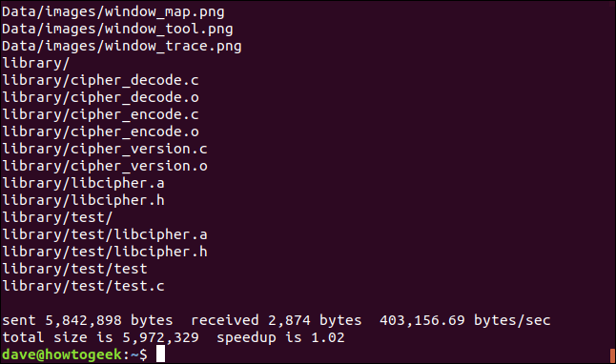Click the library/test/test.c line

[x=83, y=286]
